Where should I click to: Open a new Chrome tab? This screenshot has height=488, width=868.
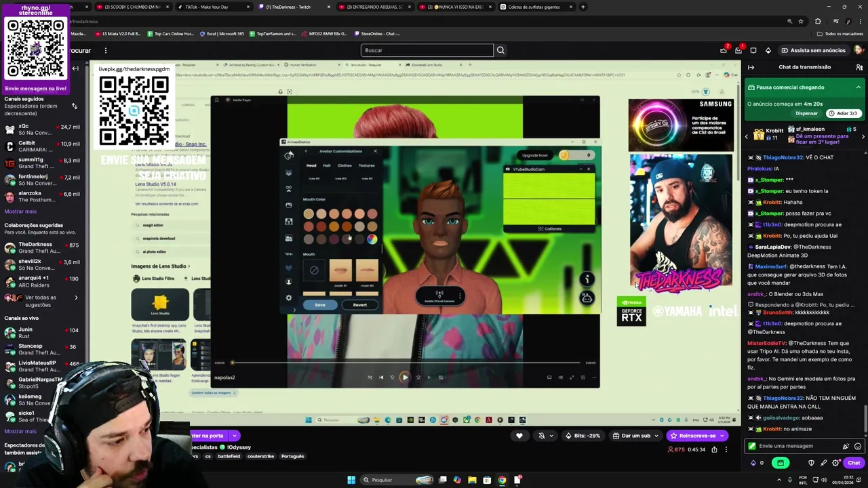click(x=583, y=7)
